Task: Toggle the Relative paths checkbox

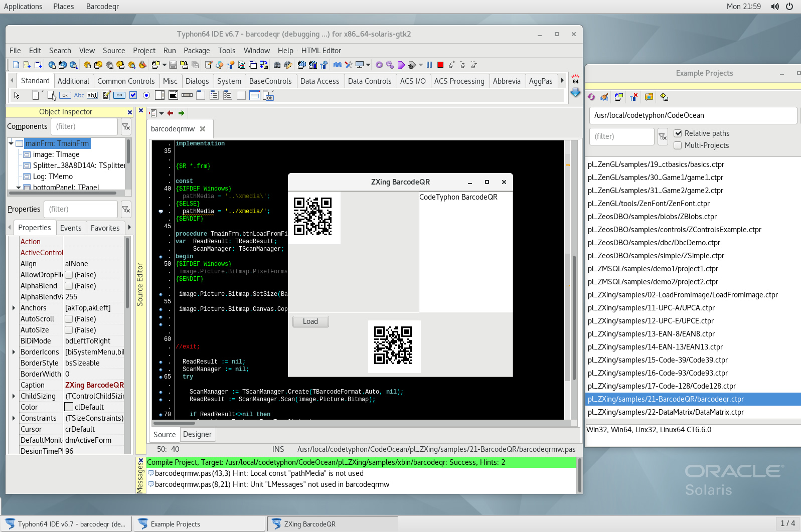Action: [678, 133]
